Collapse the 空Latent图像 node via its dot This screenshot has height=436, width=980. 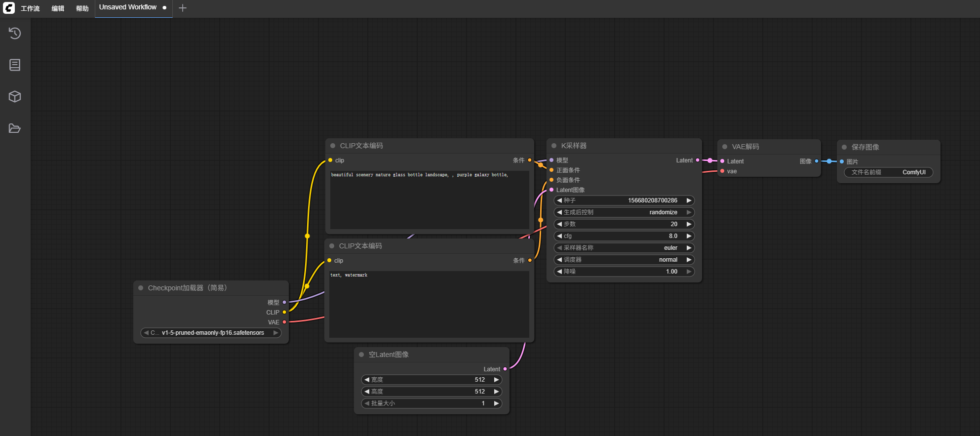coord(361,355)
